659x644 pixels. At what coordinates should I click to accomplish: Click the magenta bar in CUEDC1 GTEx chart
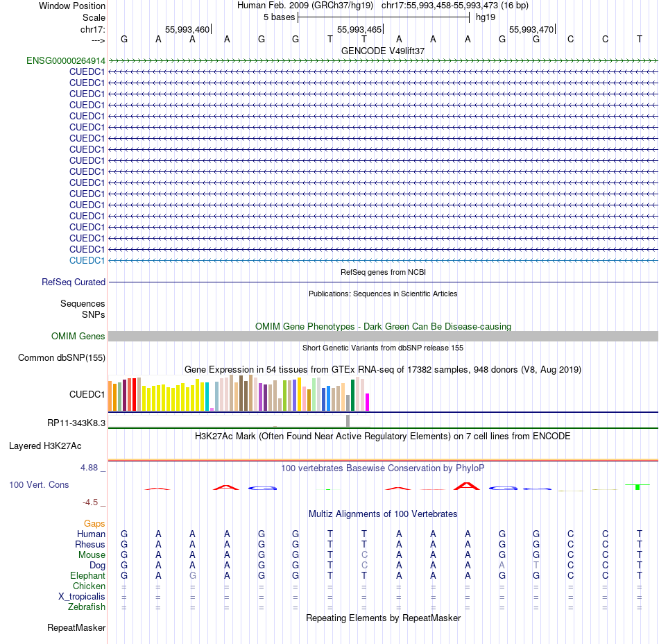368,402
